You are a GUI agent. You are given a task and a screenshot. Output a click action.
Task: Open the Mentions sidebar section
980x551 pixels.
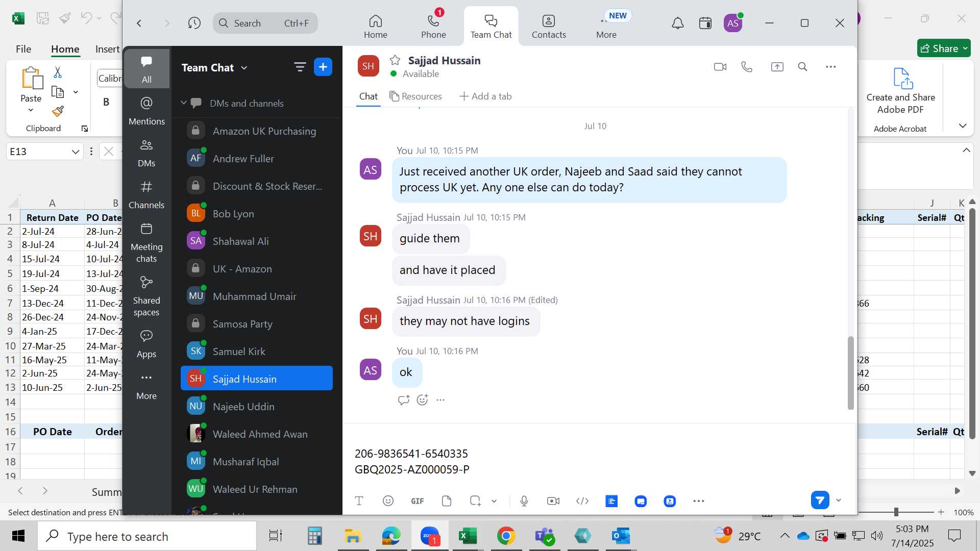[x=146, y=111]
